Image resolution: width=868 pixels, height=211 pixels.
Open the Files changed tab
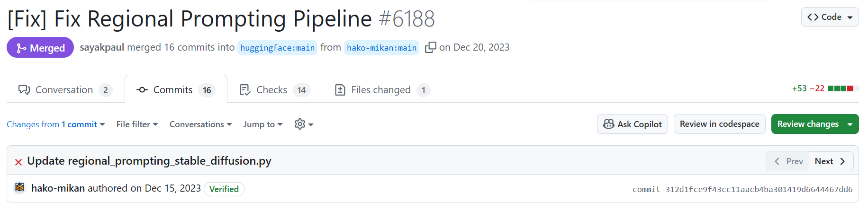click(382, 90)
